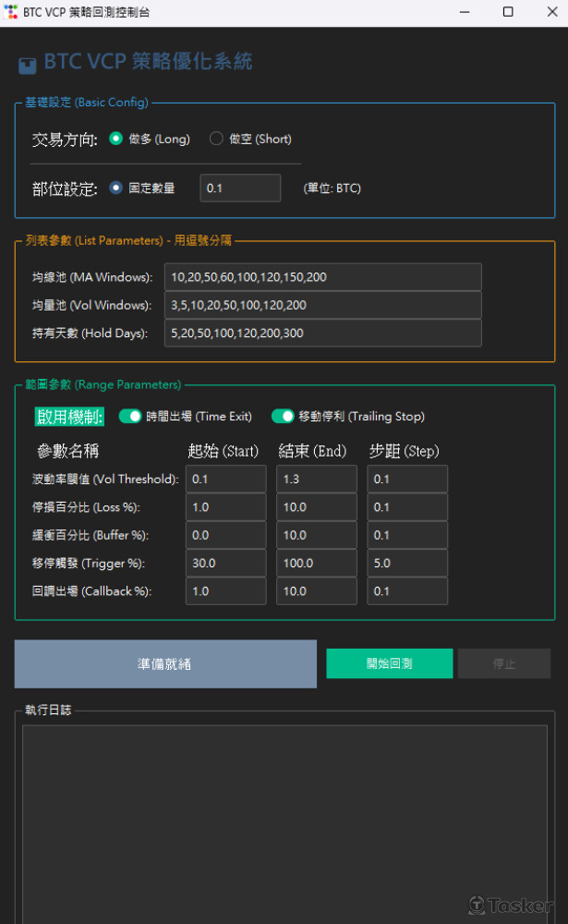
Task: Click the 開始回測 start backtest button
Action: click(x=390, y=663)
